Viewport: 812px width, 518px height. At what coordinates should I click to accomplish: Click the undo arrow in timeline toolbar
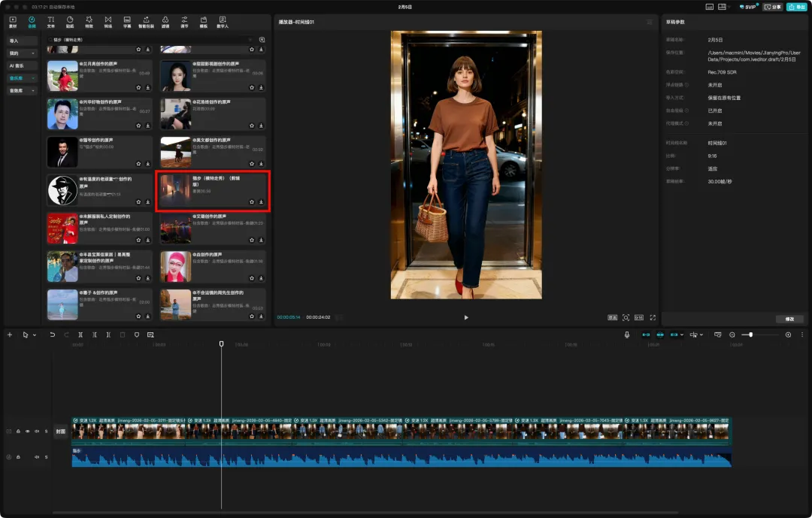coord(53,335)
